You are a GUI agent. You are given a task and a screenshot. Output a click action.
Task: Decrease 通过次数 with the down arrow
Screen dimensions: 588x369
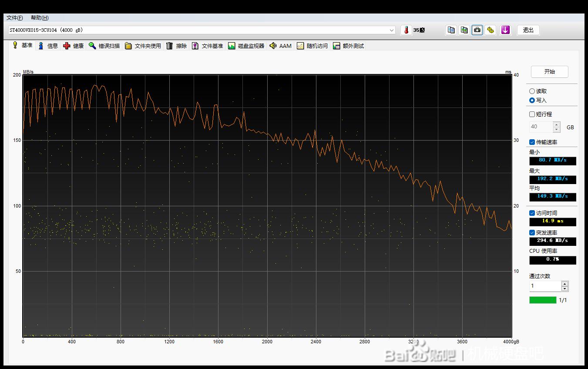point(565,289)
